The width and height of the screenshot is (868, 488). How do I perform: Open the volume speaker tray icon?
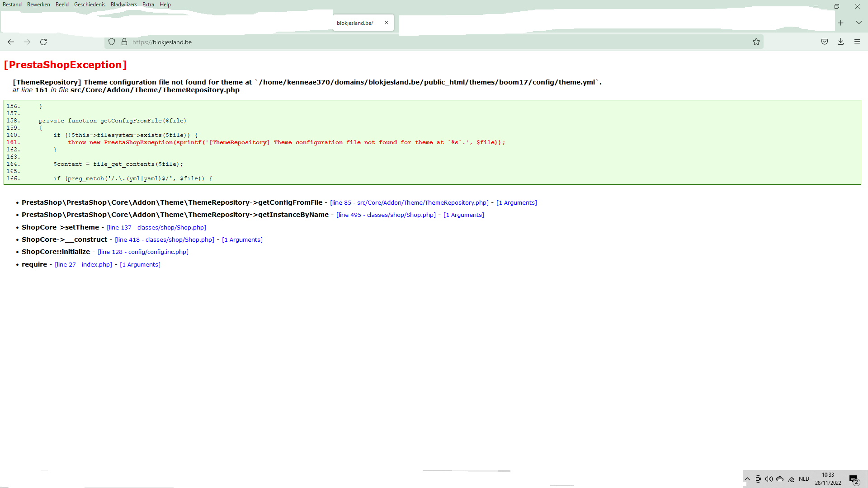coord(769,479)
